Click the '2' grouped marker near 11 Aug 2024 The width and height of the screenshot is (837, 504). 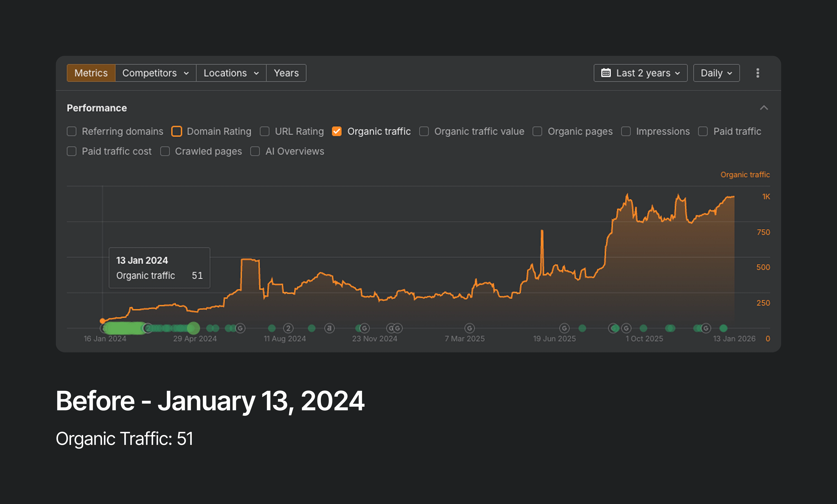288,328
